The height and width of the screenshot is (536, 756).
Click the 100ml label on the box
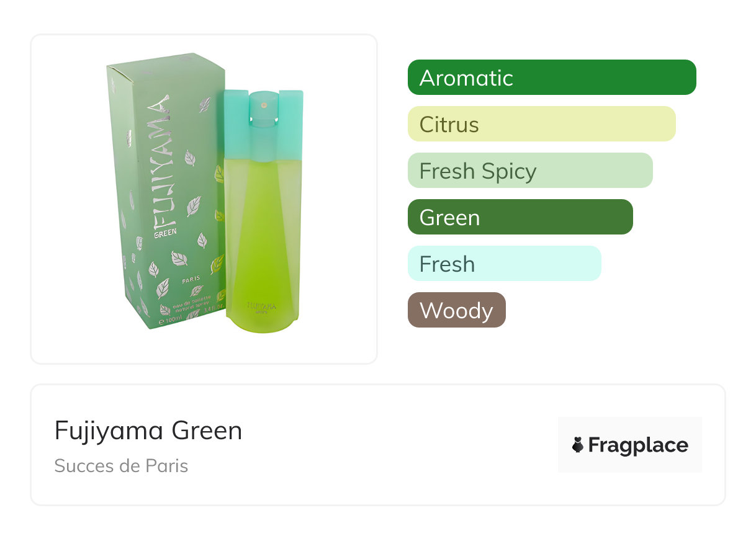[171, 320]
